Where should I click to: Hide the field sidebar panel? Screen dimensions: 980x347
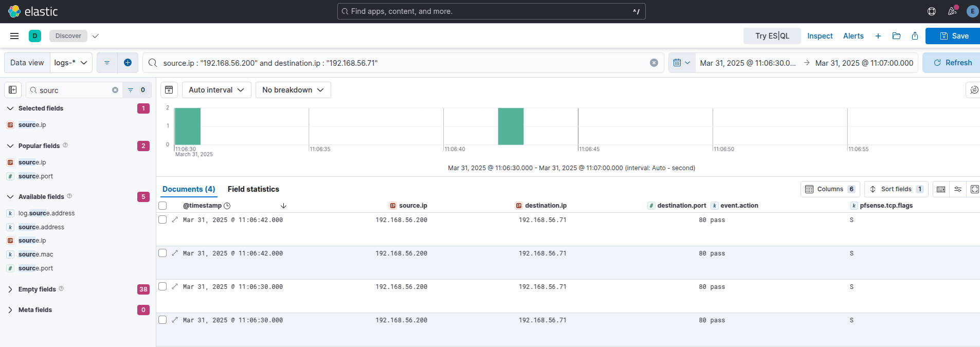click(13, 90)
